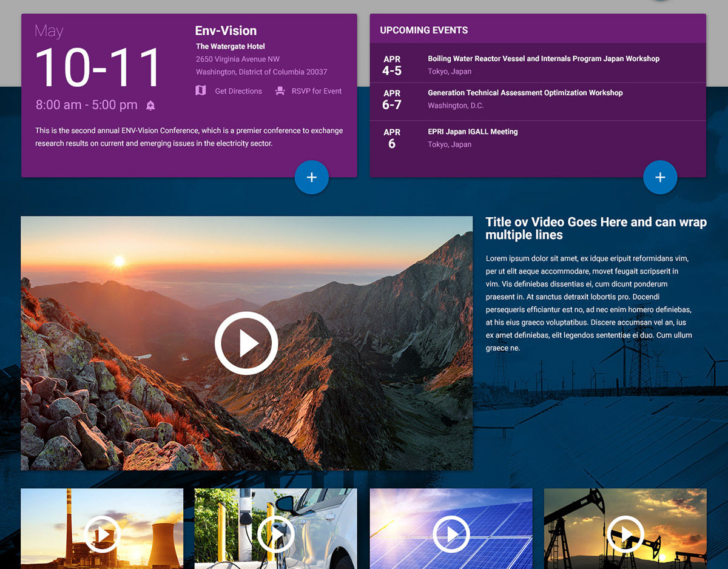Click the map icon beside Get Directions
The width and height of the screenshot is (728, 569).
(201, 90)
